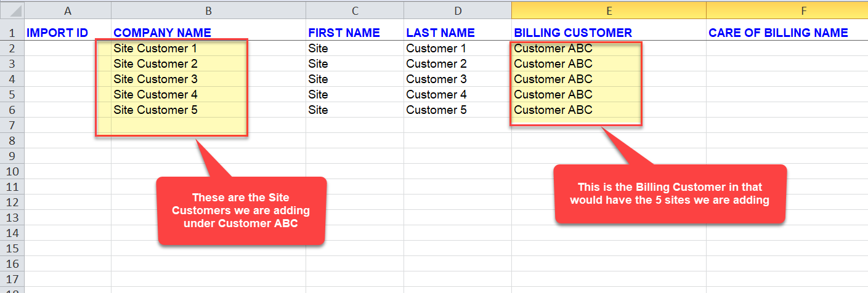Click highlighted column E header
Image resolution: width=868 pixels, height=293 pixels.
tap(609, 10)
